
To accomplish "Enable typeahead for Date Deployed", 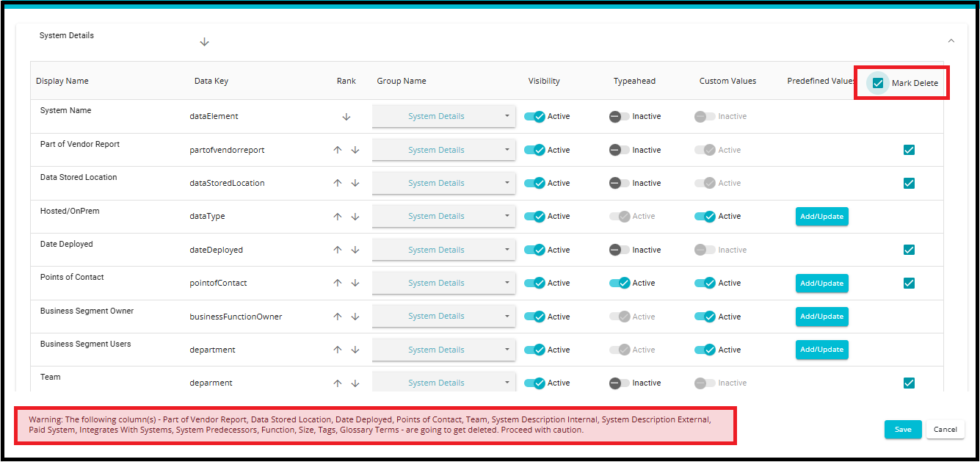I will (x=619, y=250).
